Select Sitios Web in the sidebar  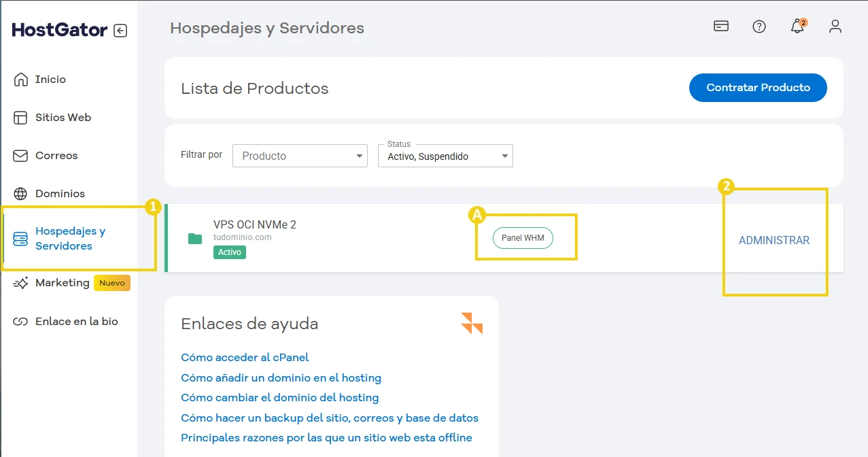(x=63, y=117)
